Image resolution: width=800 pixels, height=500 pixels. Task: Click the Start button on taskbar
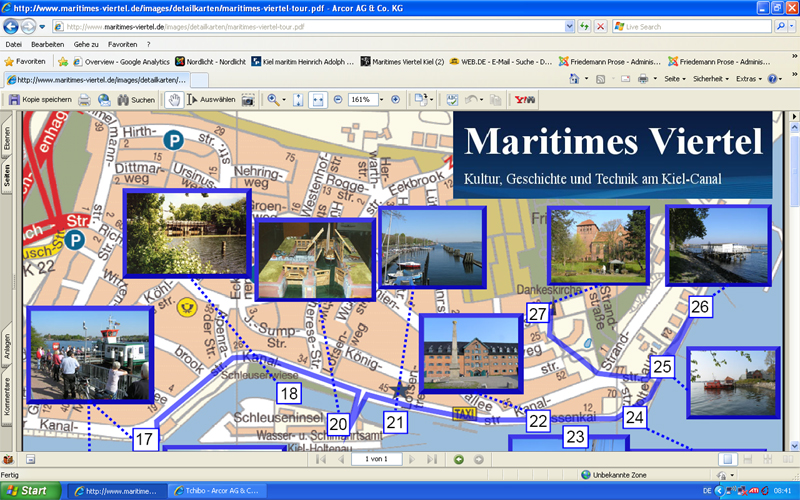[31, 491]
